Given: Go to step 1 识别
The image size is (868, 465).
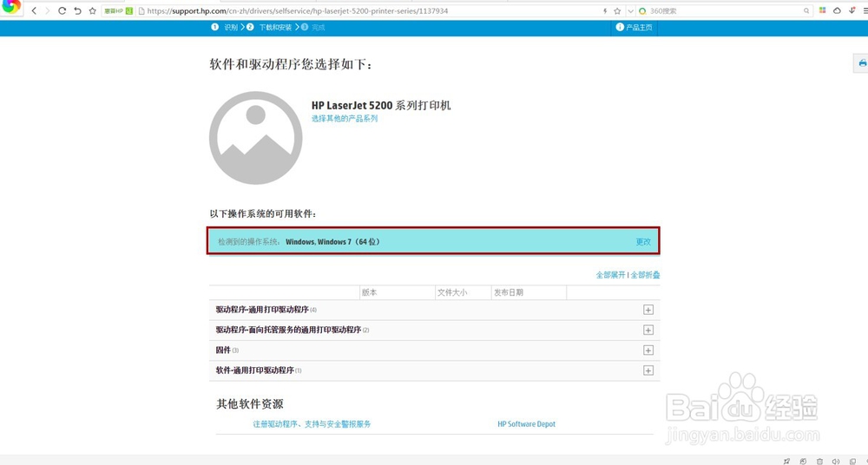Looking at the screenshot, I should coord(225,27).
